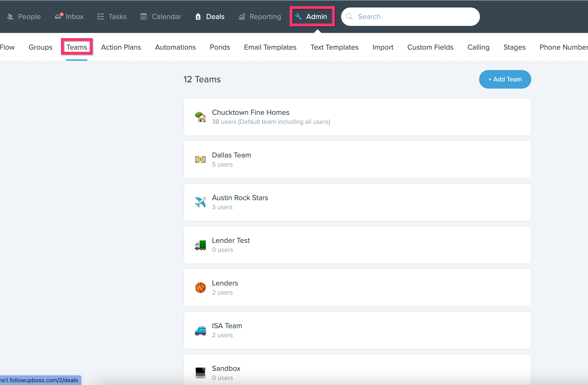The width and height of the screenshot is (588, 385).
Task: Open the Sandbox team
Action: [x=357, y=370]
